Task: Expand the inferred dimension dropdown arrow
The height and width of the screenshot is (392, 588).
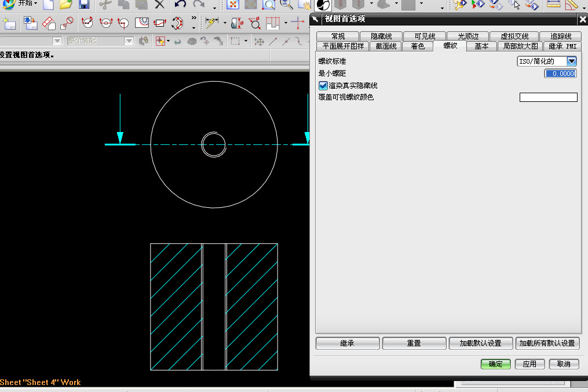Action: click(x=225, y=23)
